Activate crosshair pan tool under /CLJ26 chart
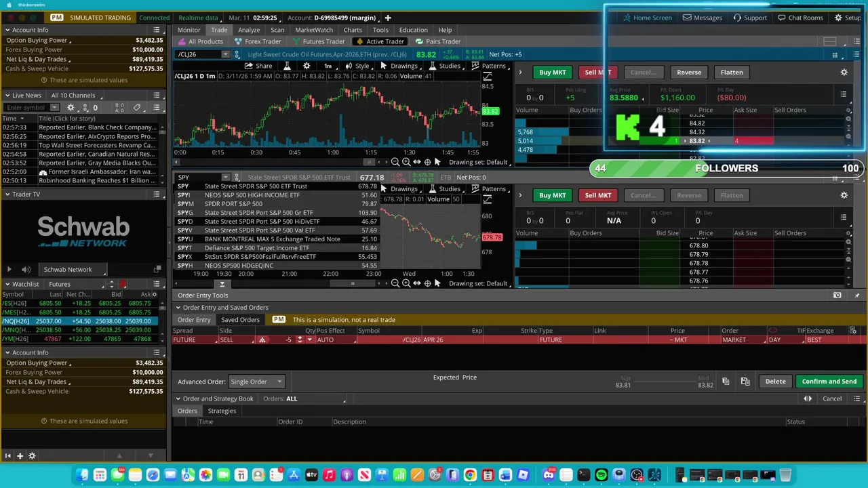Image resolution: width=868 pixels, height=488 pixels. point(427,162)
